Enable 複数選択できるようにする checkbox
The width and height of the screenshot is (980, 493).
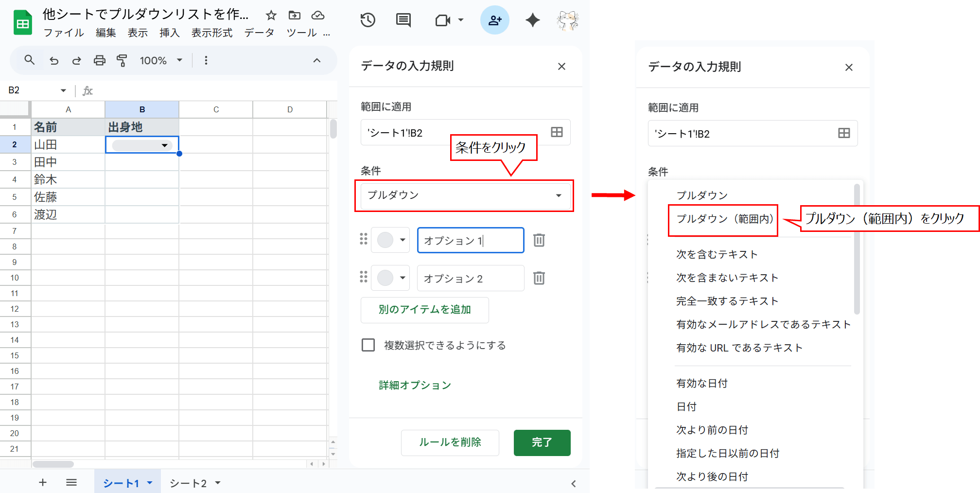tap(368, 345)
